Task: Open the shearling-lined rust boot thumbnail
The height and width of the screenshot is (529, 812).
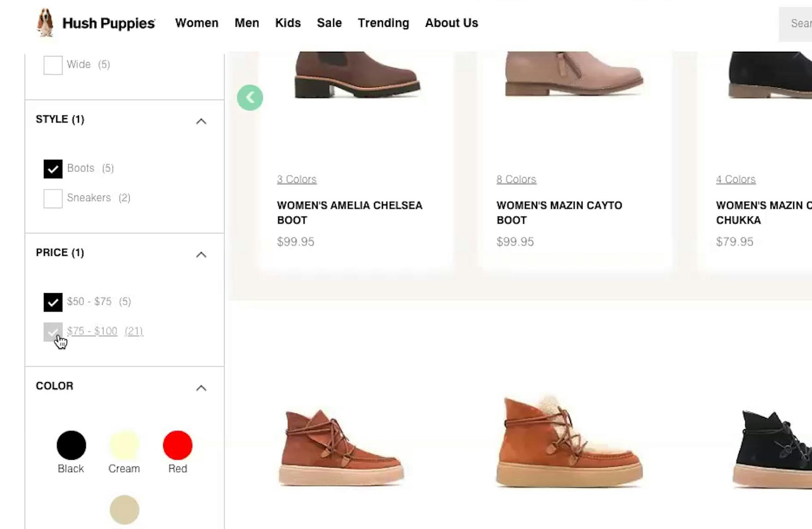Action: tap(568, 442)
